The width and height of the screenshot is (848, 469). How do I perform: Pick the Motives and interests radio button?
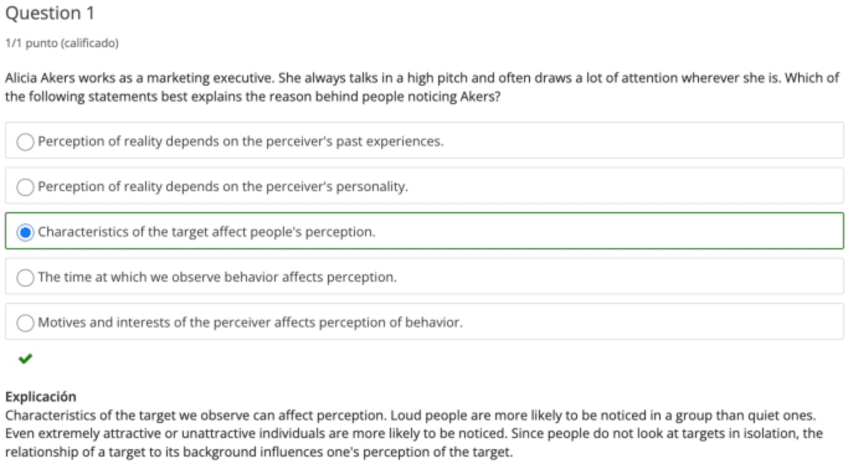(x=25, y=323)
